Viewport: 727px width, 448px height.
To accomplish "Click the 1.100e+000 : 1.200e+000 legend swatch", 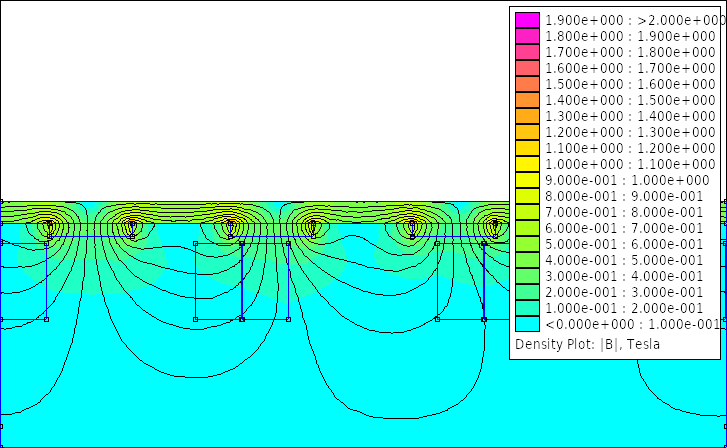I will click(527, 148).
